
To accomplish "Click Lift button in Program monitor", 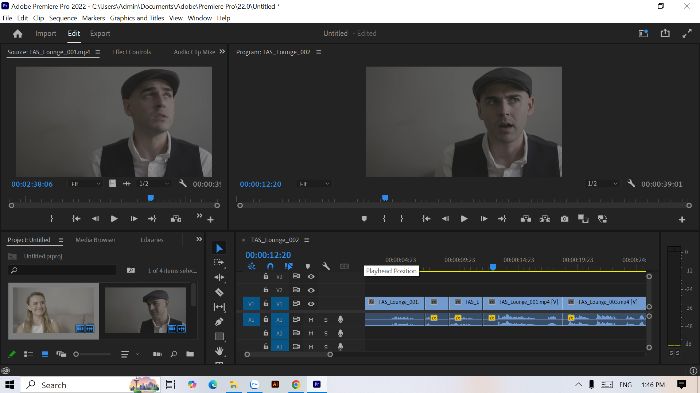I will (526, 219).
